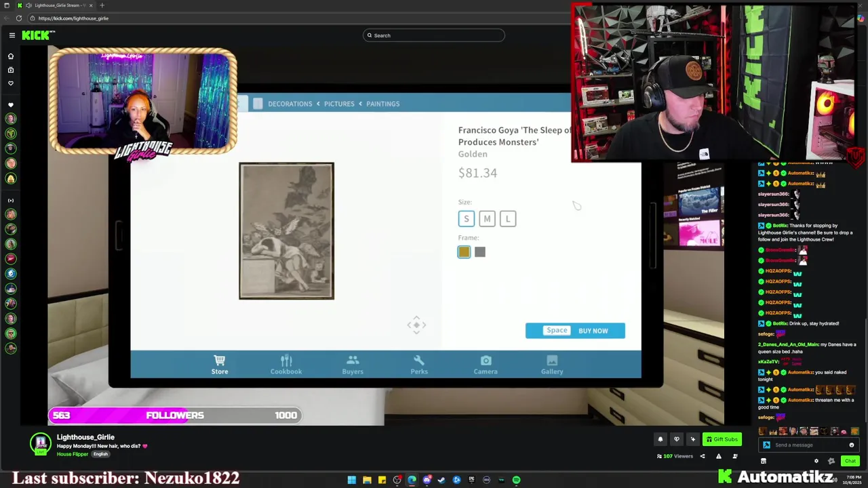Choose size S for the painting

466,219
